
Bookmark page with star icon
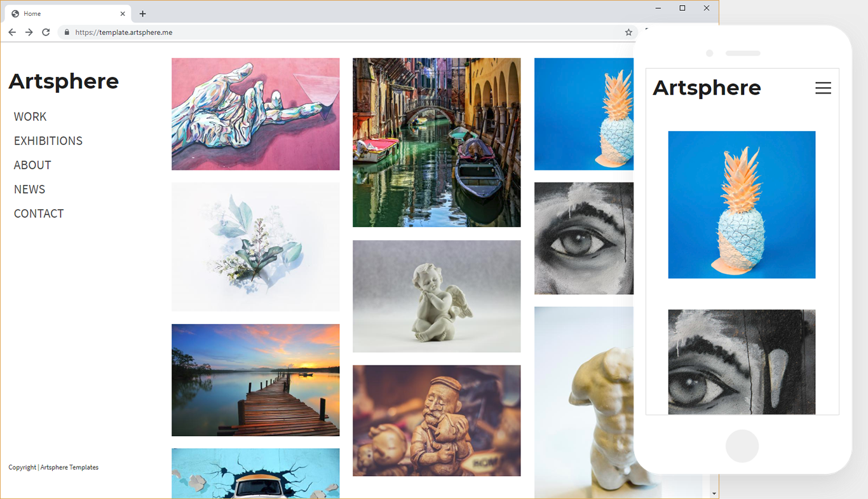tap(628, 32)
